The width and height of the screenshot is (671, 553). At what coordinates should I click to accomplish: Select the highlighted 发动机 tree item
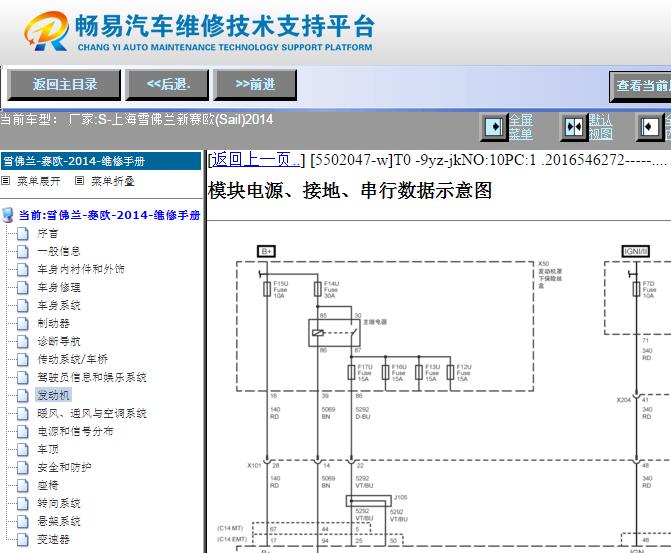click(53, 395)
